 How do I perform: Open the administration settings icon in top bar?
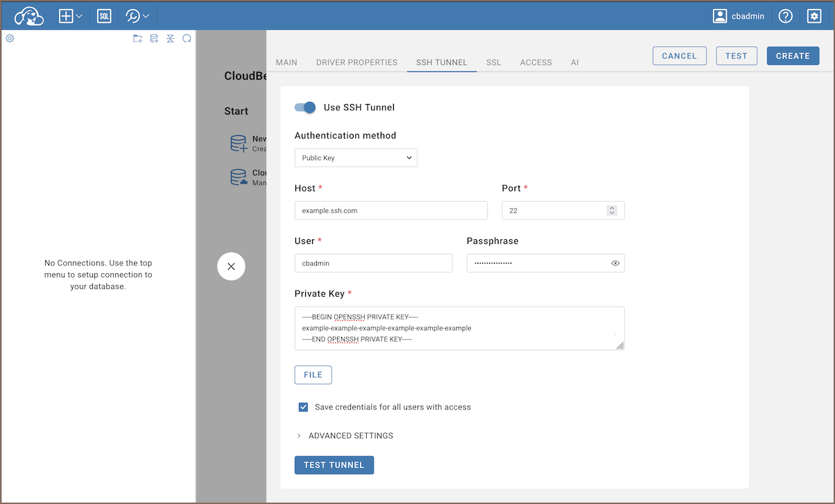click(814, 15)
